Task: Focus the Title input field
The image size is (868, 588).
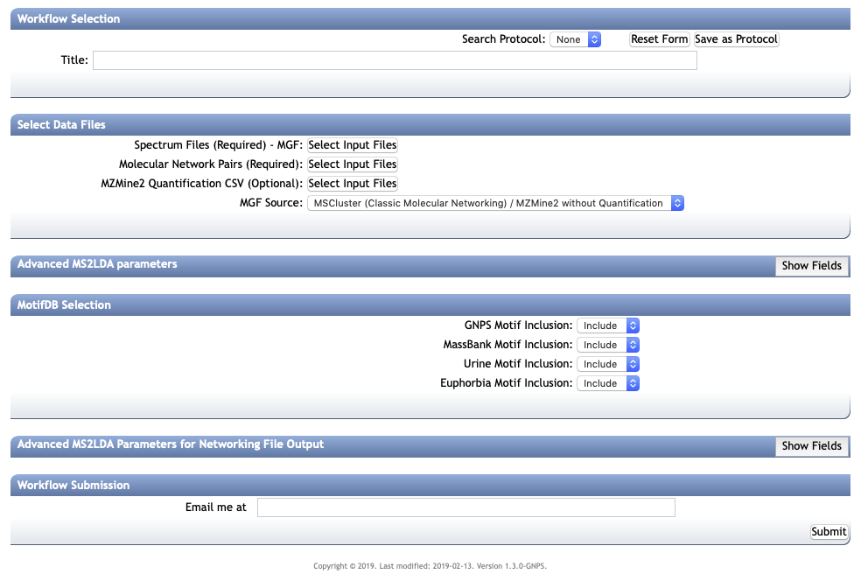Action: 395,60
